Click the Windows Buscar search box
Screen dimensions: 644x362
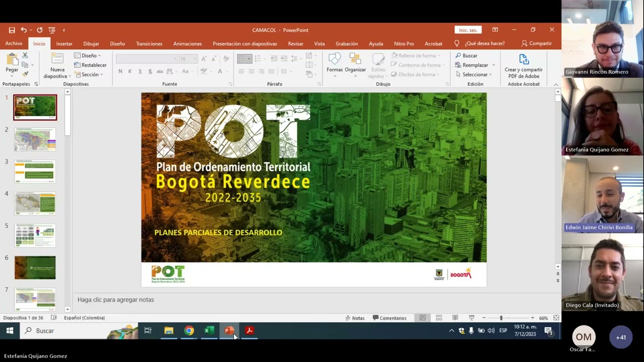coord(79,330)
